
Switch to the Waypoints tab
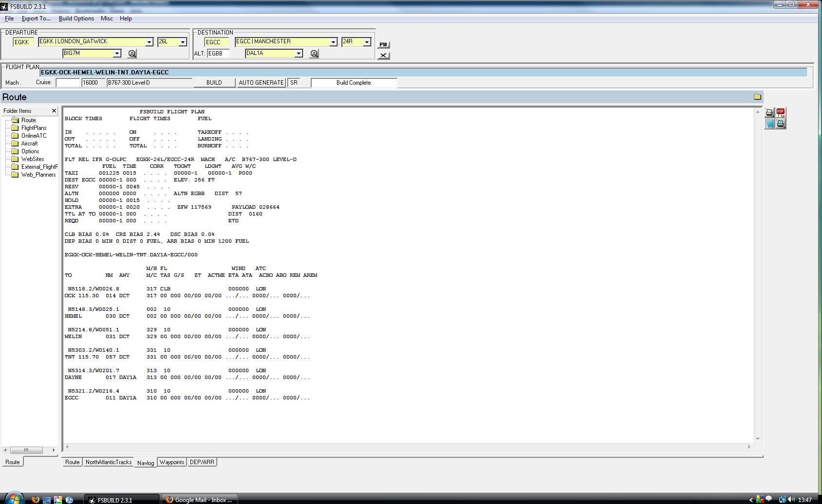point(172,462)
